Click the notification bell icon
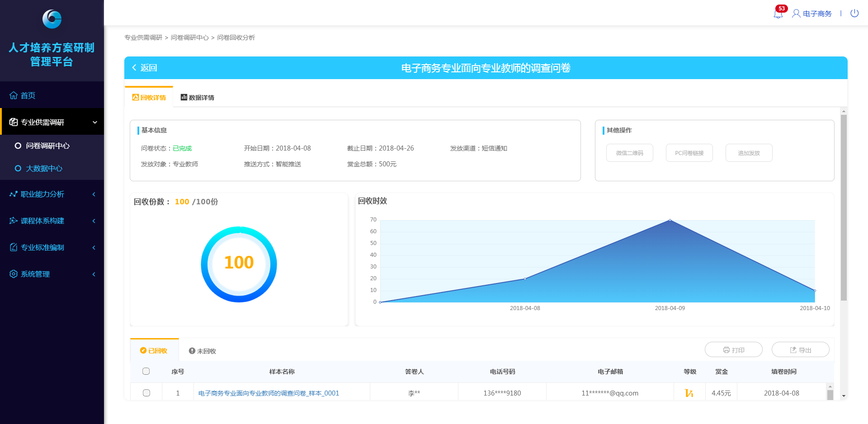Screen dimensions: 868x424 click(778, 14)
